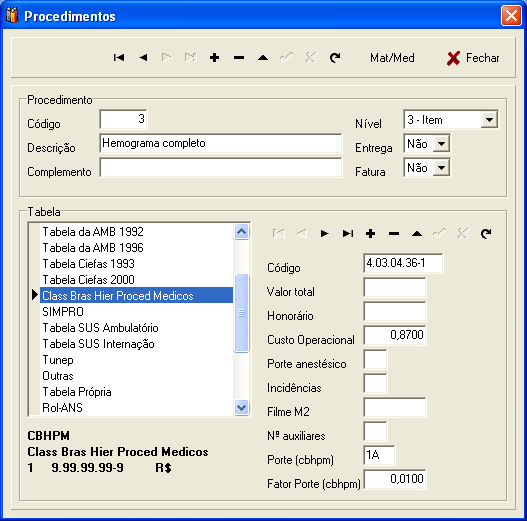The image size is (527, 521).
Task: Add table entry with Tabela plus icon
Action: pyautogui.click(x=371, y=233)
